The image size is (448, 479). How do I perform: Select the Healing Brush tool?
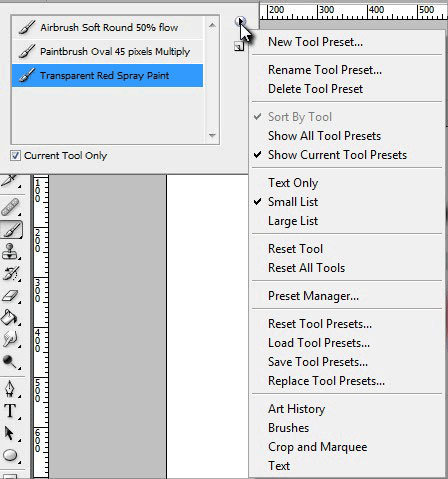(11, 207)
